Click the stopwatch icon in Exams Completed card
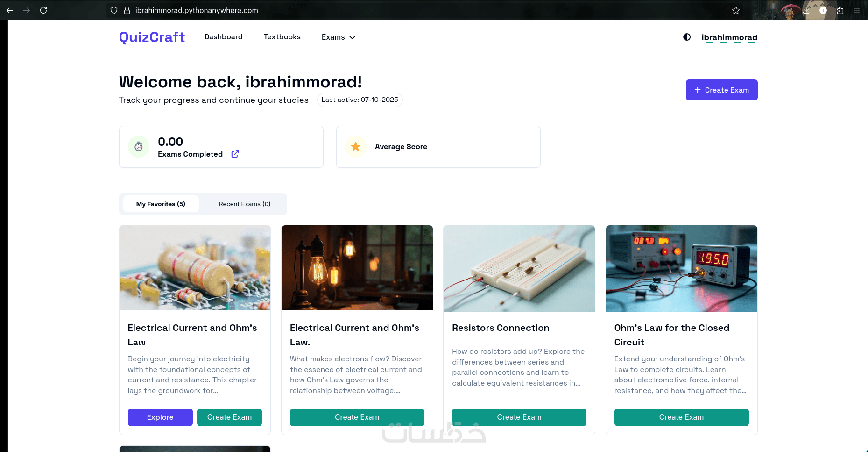This screenshot has width=868, height=452. tap(139, 147)
